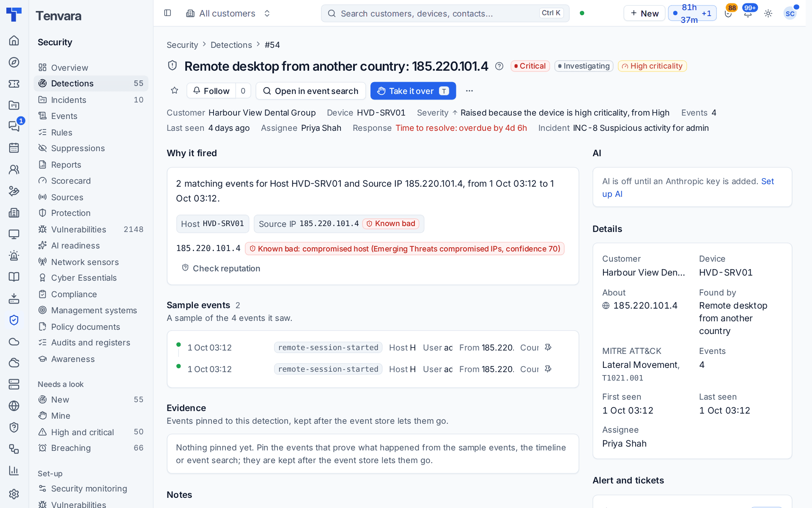Click the calendar icon in left rail
This screenshot has height=508, width=812.
[14, 148]
